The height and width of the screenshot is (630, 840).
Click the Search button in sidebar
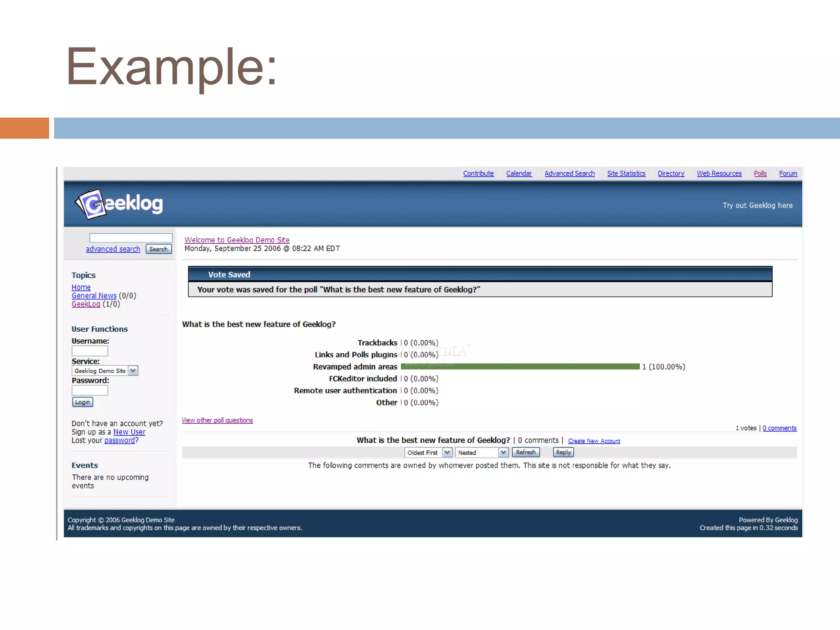(x=158, y=249)
